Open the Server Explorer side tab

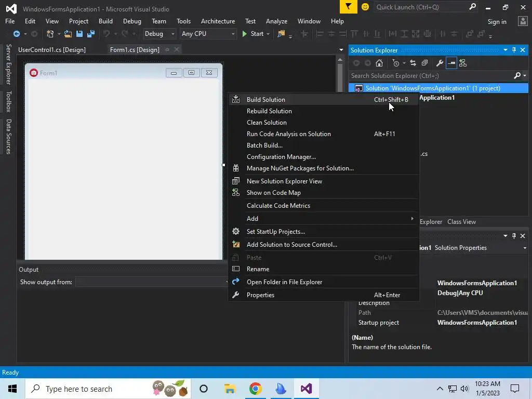click(x=8, y=64)
